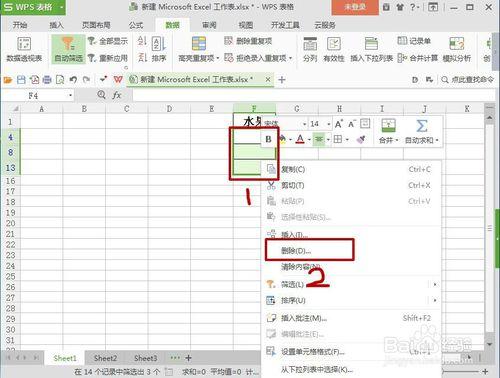The image size is (500, 378).
Task: Add a new document tab with plus
Action: tap(282, 80)
